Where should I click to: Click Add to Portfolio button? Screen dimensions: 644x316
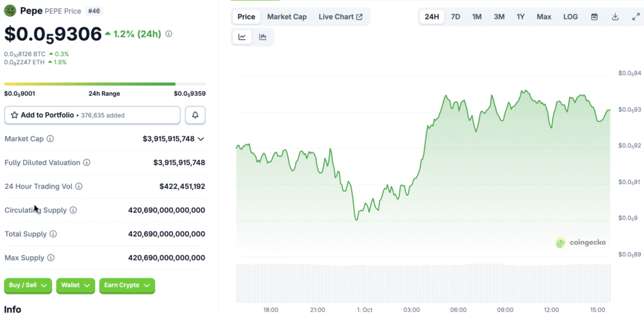click(x=92, y=115)
